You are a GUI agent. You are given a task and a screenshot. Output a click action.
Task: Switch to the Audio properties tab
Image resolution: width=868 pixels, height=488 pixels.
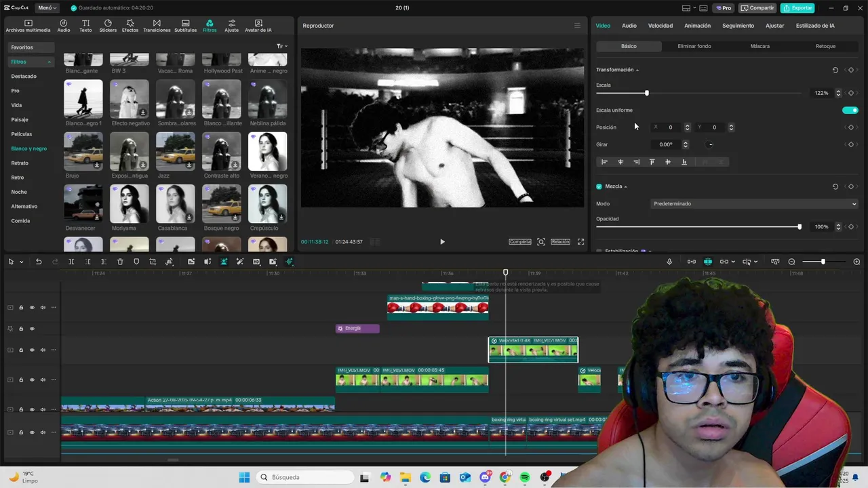[629, 26]
